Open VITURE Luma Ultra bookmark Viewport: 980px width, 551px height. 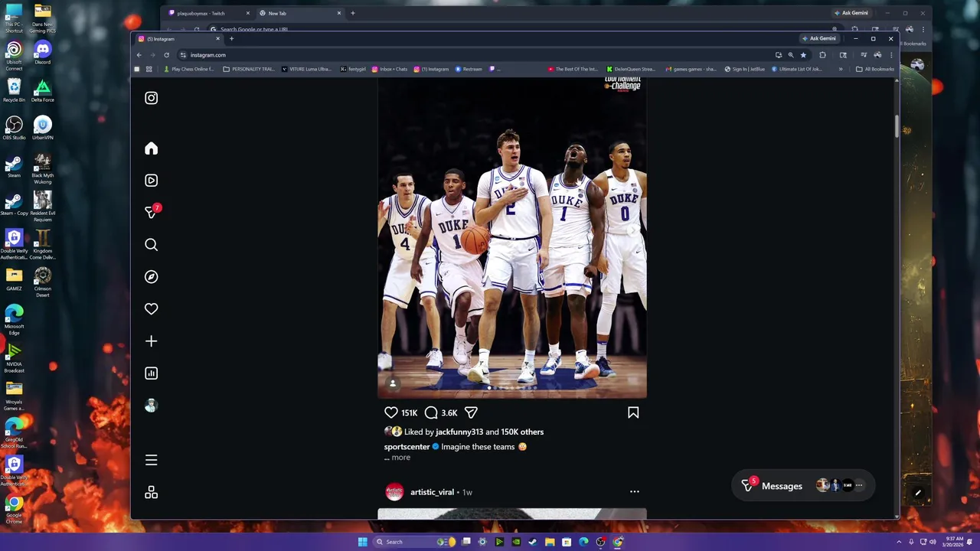click(x=306, y=69)
